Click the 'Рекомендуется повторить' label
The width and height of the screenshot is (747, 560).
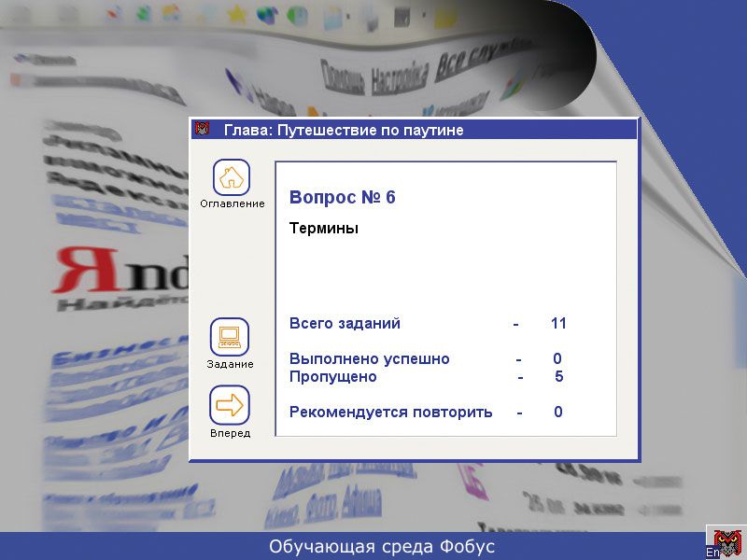pos(390,413)
